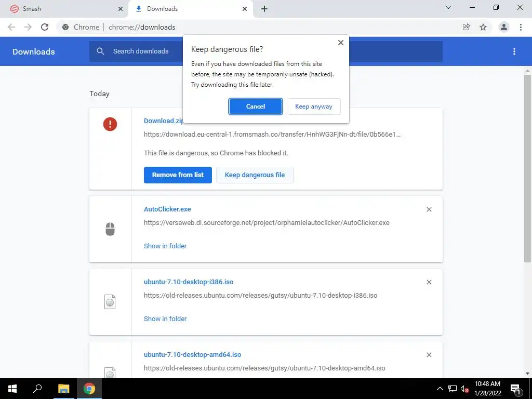Screen dimensions: 532x399
Task: Bookmark this page with star
Action: pyautogui.click(x=483, y=27)
